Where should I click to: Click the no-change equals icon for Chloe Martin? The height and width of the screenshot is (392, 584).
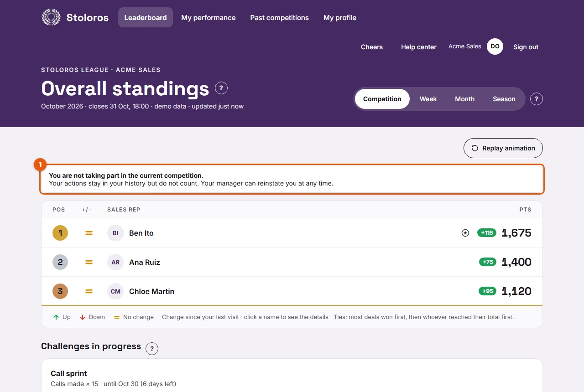[89, 291]
